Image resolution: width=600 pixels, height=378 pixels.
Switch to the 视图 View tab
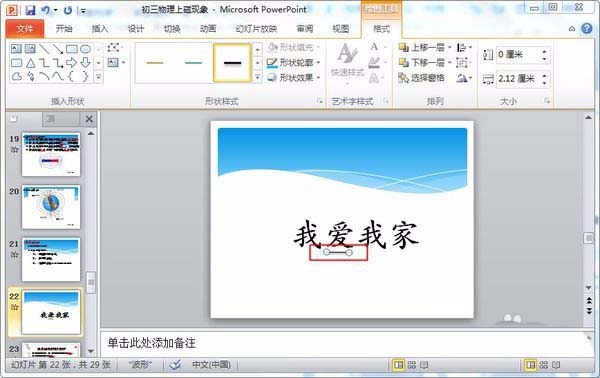(340, 29)
